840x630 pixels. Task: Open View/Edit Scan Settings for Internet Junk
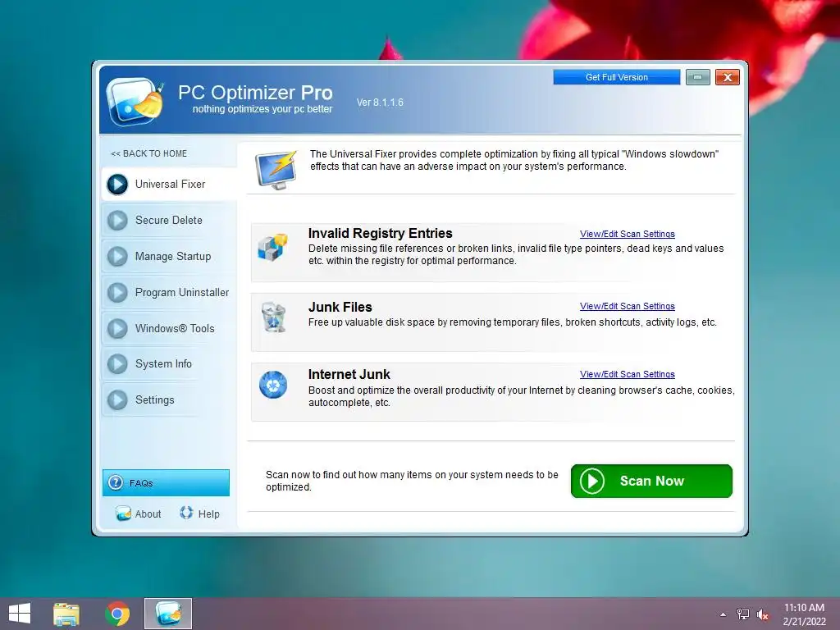coord(628,374)
